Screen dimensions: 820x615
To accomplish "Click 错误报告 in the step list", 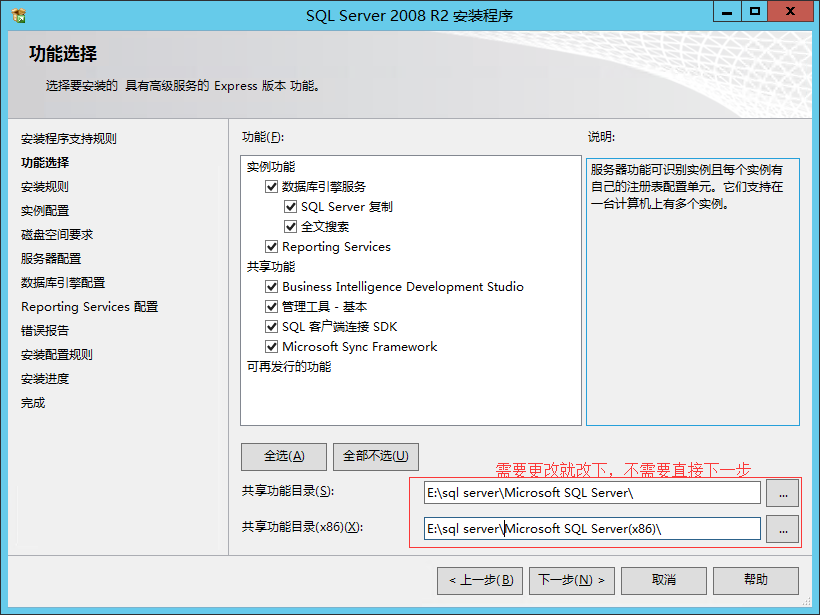I will pos(45,331).
